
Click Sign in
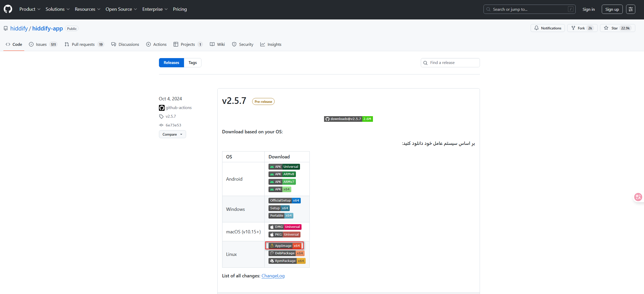pyautogui.click(x=588, y=9)
